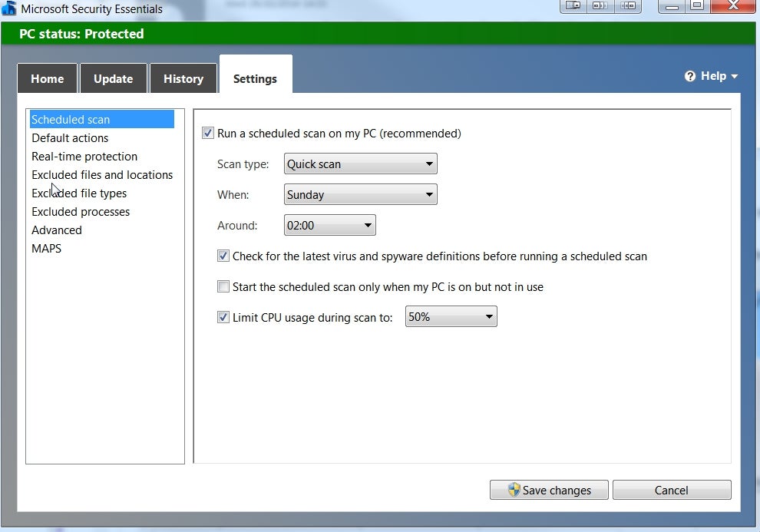Uncheck Run a scheduled scan on my PC
The width and height of the screenshot is (760, 532).
tap(208, 134)
